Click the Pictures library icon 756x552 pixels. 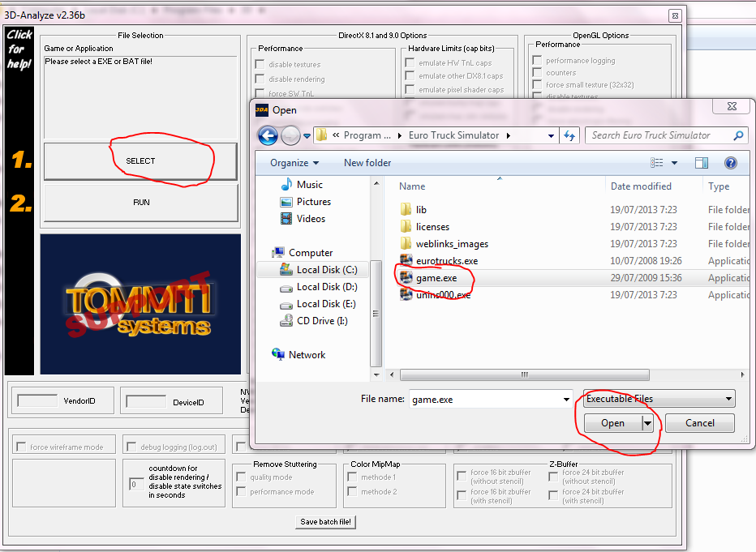tap(286, 202)
